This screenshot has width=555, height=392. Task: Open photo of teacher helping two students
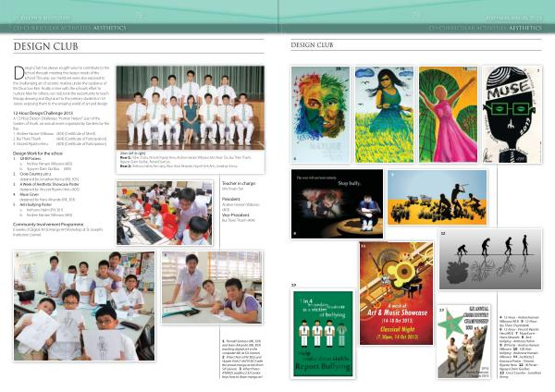(x=212, y=288)
